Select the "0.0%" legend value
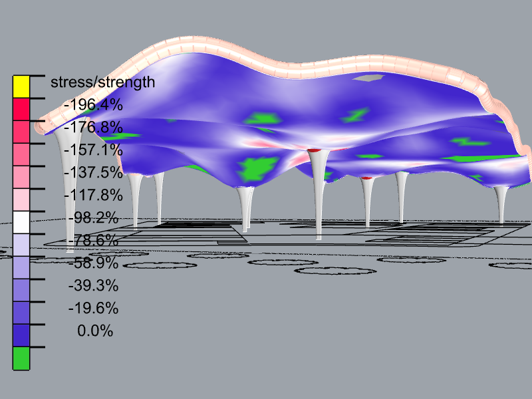 [x=95, y=331]
